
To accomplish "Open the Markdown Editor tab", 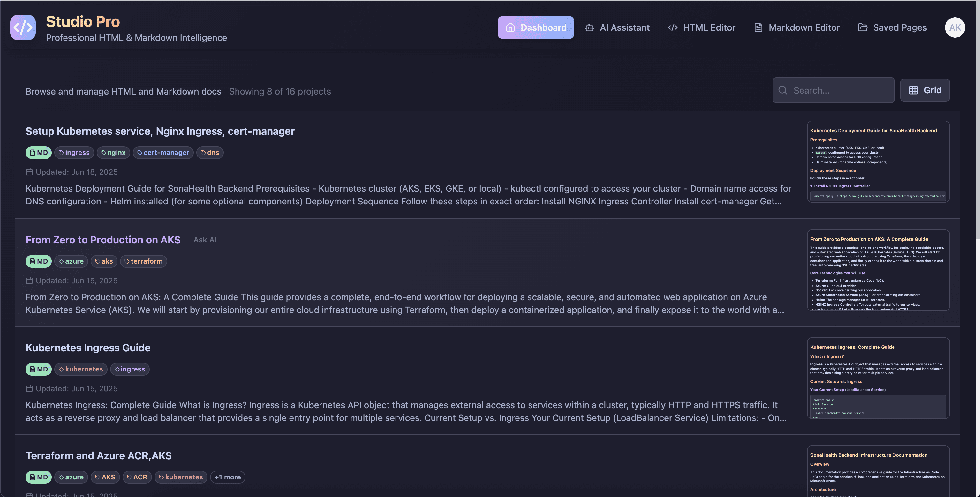I will 797,27.
